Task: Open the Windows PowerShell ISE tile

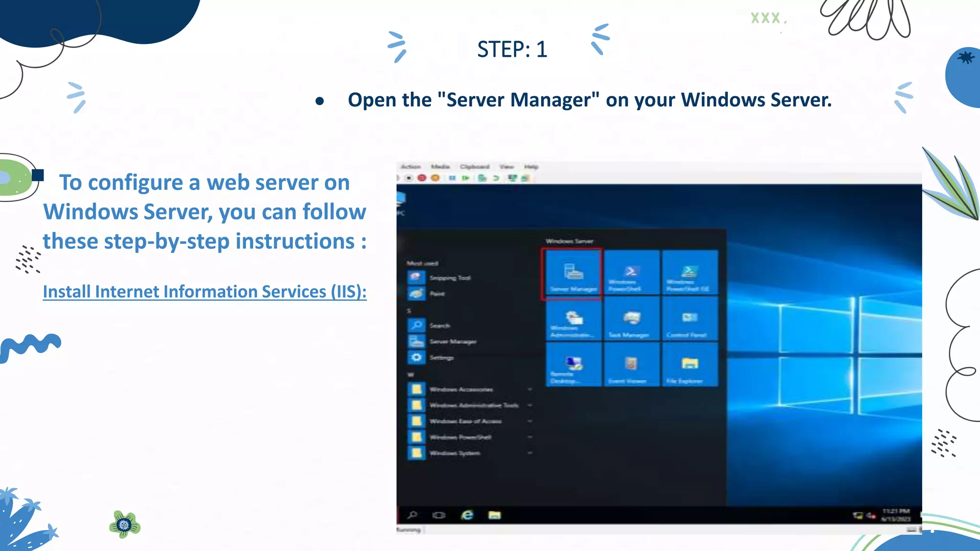Action: tap(690, 273)
